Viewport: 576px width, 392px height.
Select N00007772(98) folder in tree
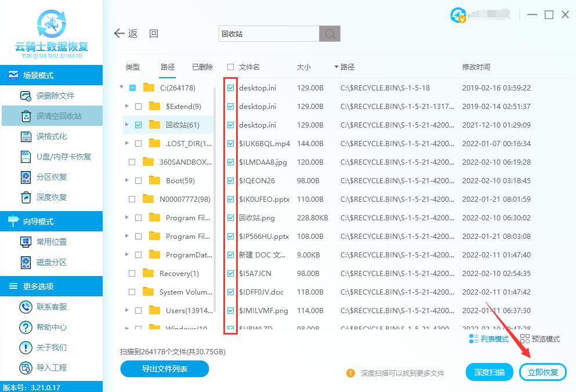(x=185, y=199)
